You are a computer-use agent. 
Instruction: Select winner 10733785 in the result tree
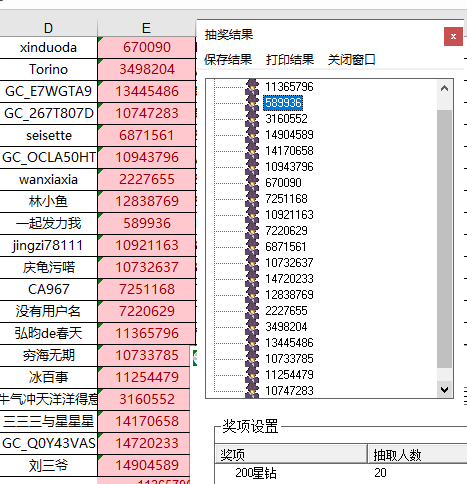coord(289,359)
